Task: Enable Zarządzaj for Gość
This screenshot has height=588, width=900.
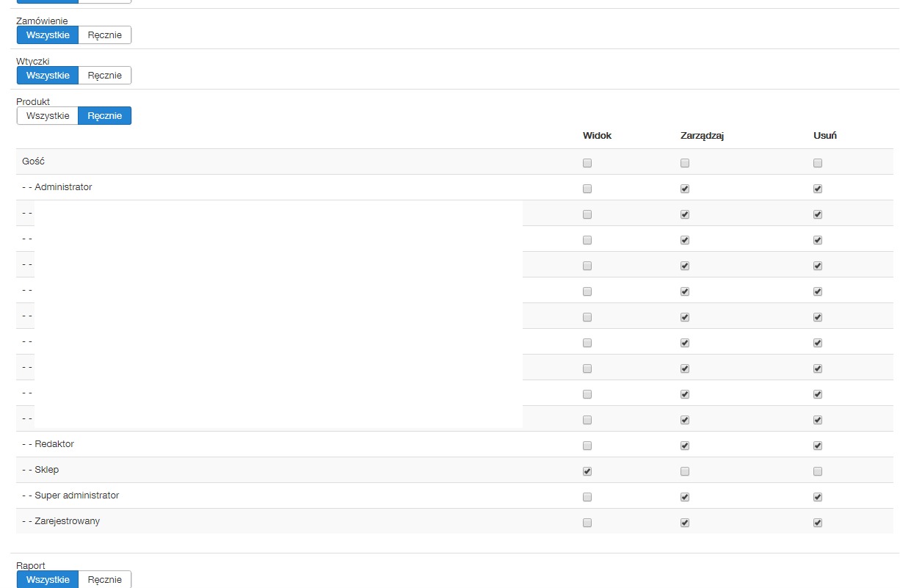Action: tap(685, 163)
